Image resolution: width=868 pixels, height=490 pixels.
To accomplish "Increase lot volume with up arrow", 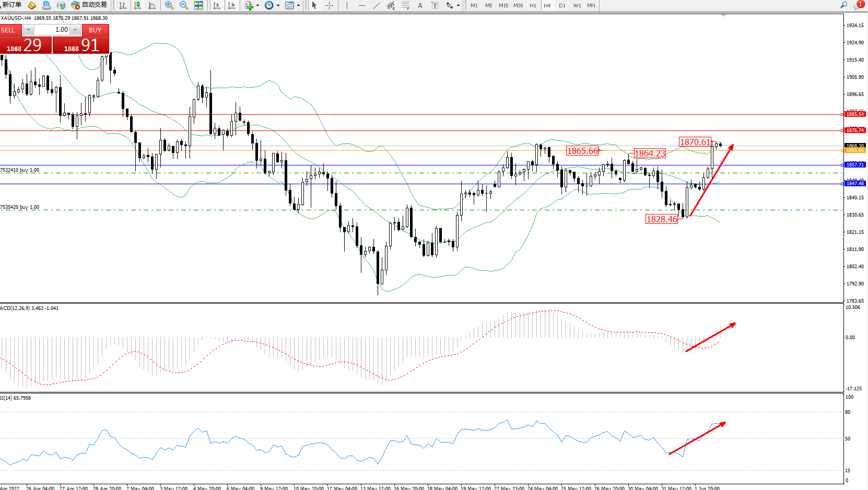I will [75, 30].
